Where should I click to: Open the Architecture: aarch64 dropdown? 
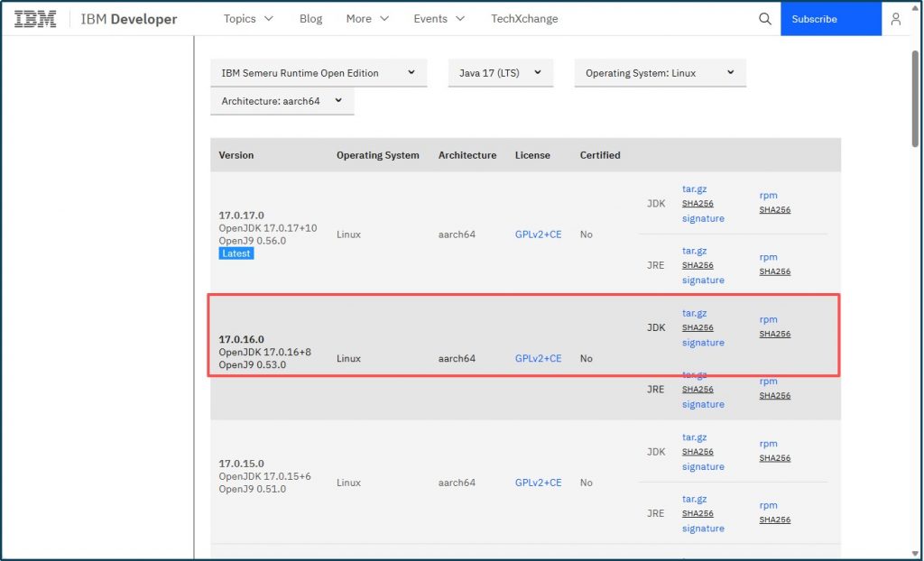pos(282,101)
